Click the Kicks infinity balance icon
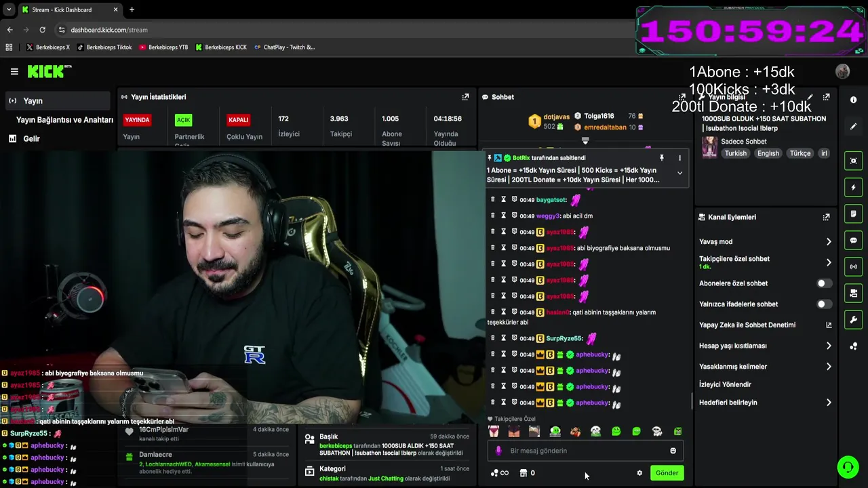The image size is (868, 488). pyautogui.click(x=500, y=473)
